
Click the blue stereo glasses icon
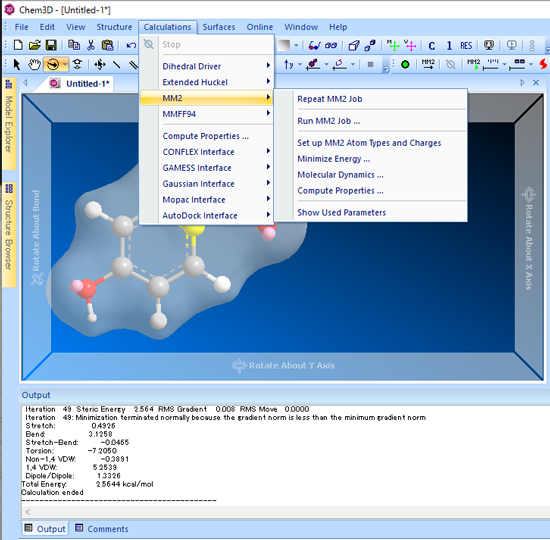point(331,45)
